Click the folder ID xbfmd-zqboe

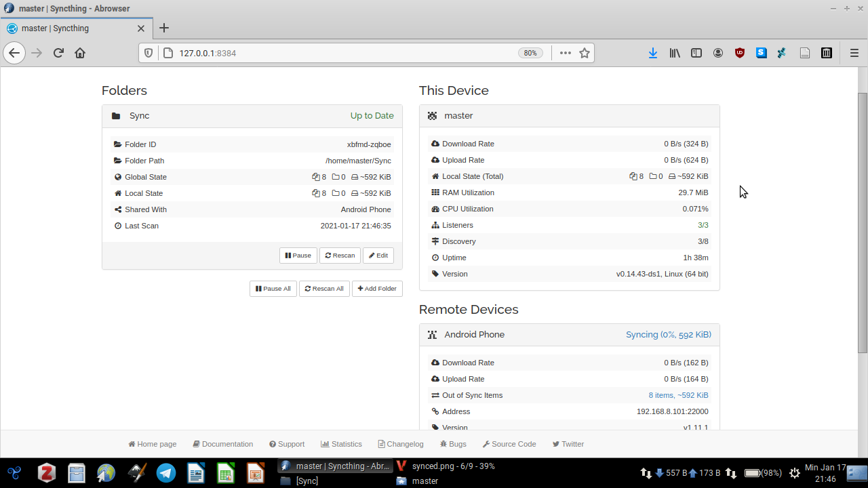[369, 144]
